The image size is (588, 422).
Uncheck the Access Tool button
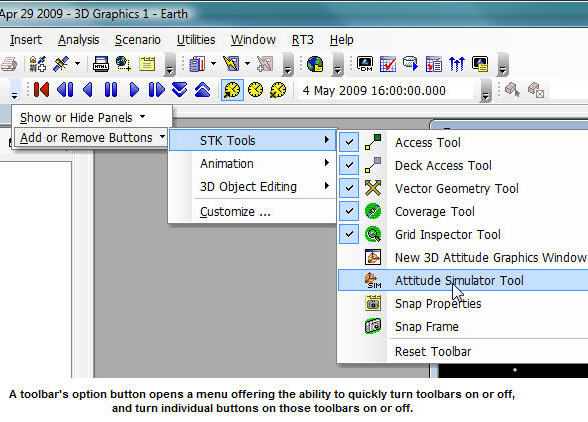point(349,142)
